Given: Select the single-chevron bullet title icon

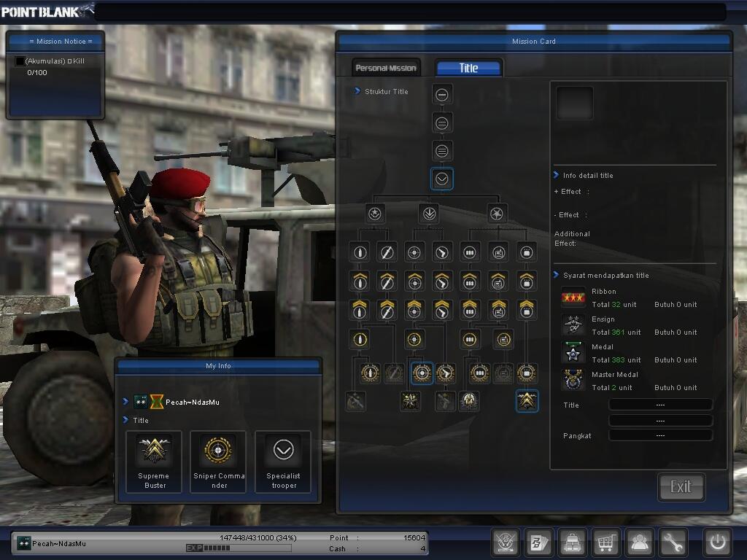Looking at the screenshot, I should [360, 281].
